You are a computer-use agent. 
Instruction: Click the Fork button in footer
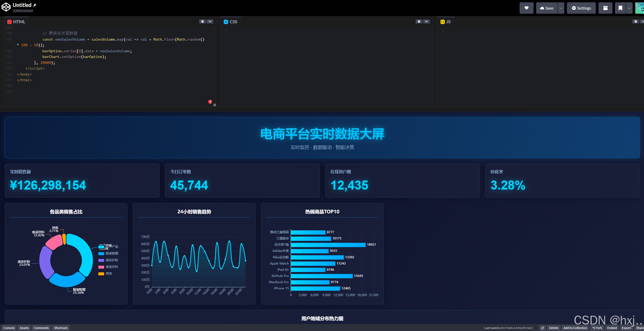point(597,328)
